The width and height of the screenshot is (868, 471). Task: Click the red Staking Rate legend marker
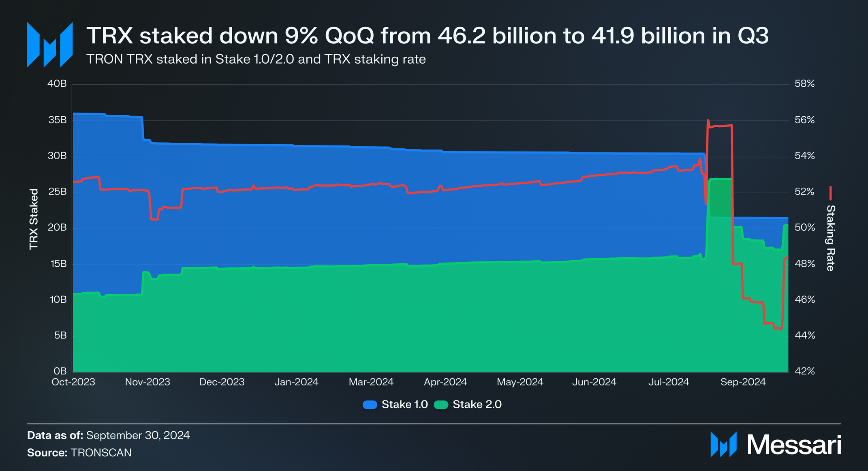pos(830,193)
